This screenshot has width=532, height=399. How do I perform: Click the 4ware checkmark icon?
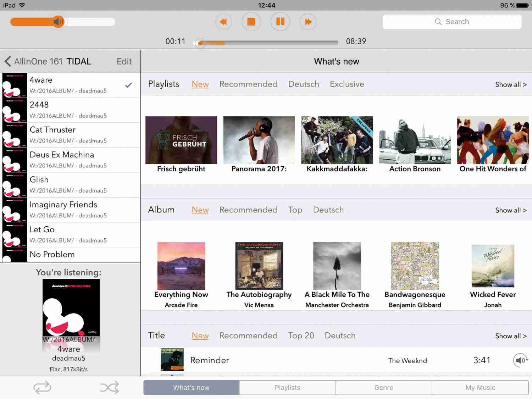128,85
